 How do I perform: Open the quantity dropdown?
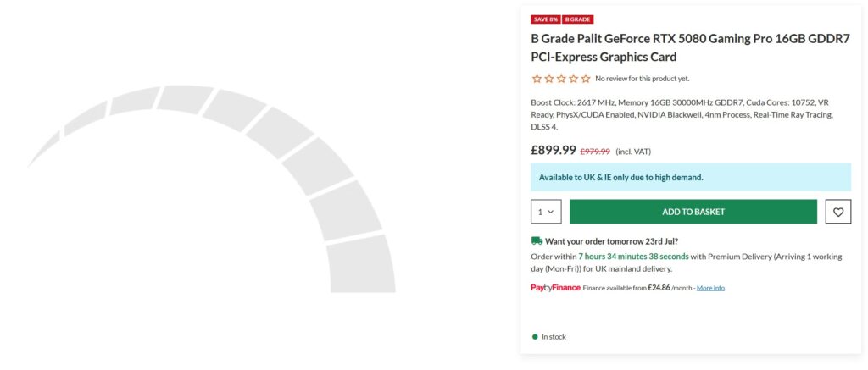pos(546,212)
